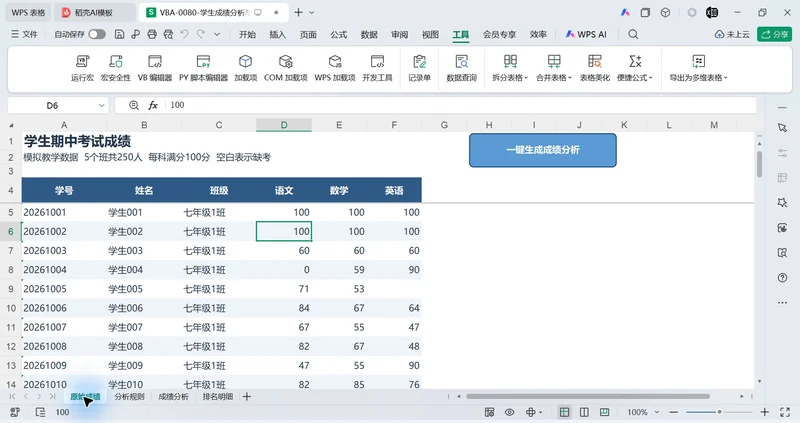Switch to normal view in status bar
This screenshot has height=423, width=800.
564,412
